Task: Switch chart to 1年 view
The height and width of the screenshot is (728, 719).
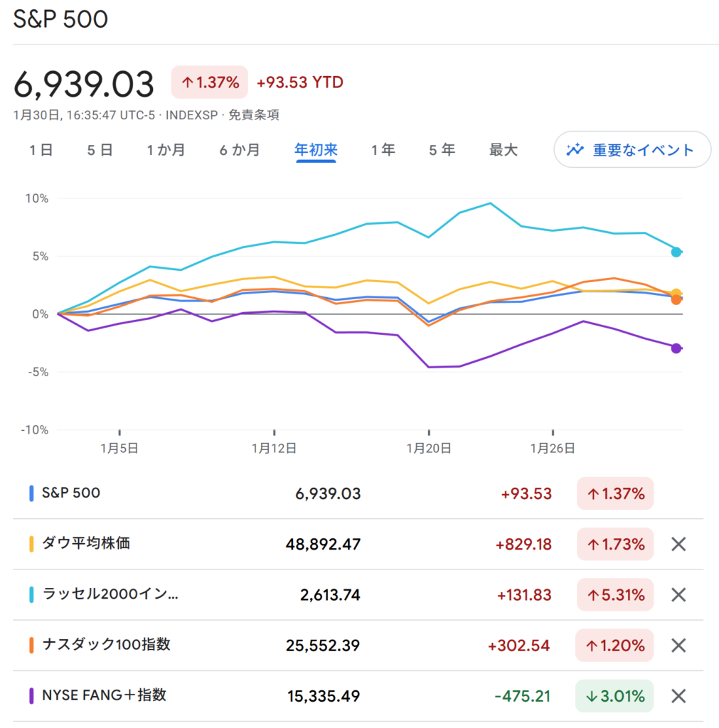Action: [383, 150]
